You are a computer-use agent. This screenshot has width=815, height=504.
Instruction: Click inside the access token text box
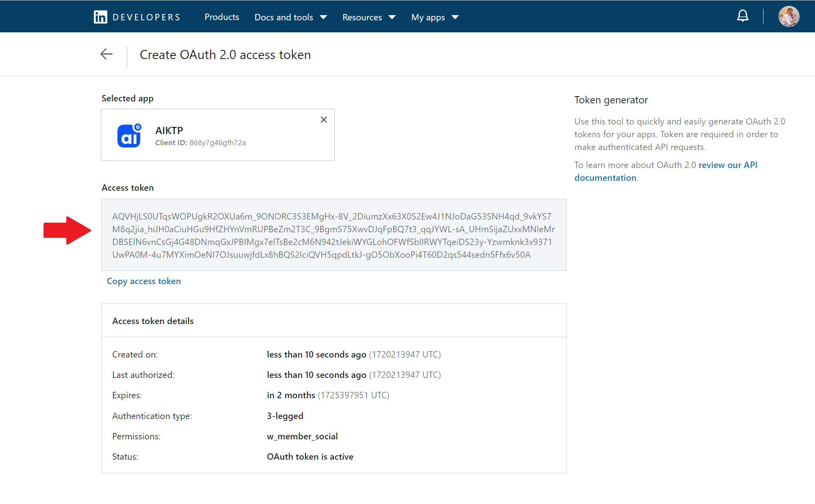tap(333, 235)
